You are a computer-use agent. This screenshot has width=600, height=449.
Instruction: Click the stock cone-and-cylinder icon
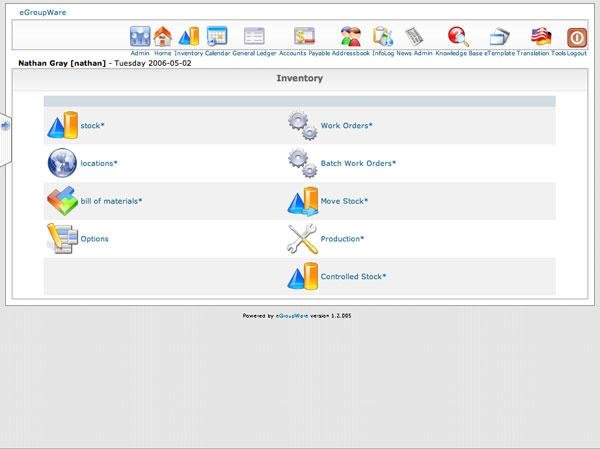tap(62, 125)
